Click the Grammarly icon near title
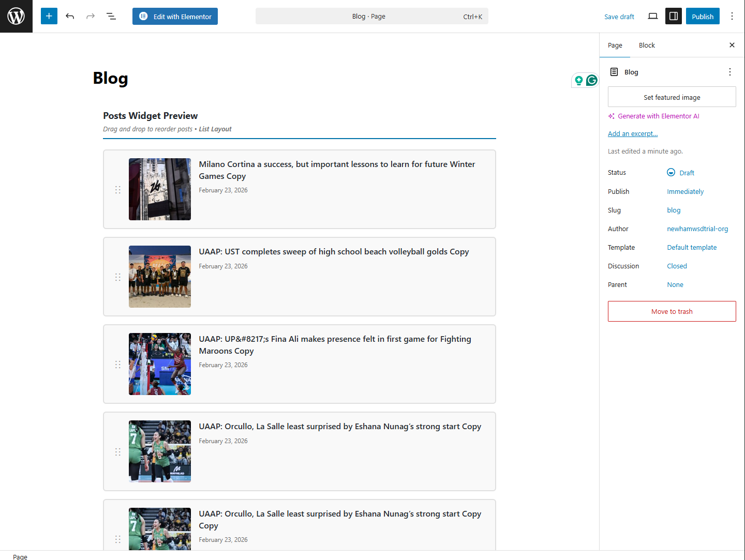Screen dimensions: 745x560 click(x=592, y=80)
